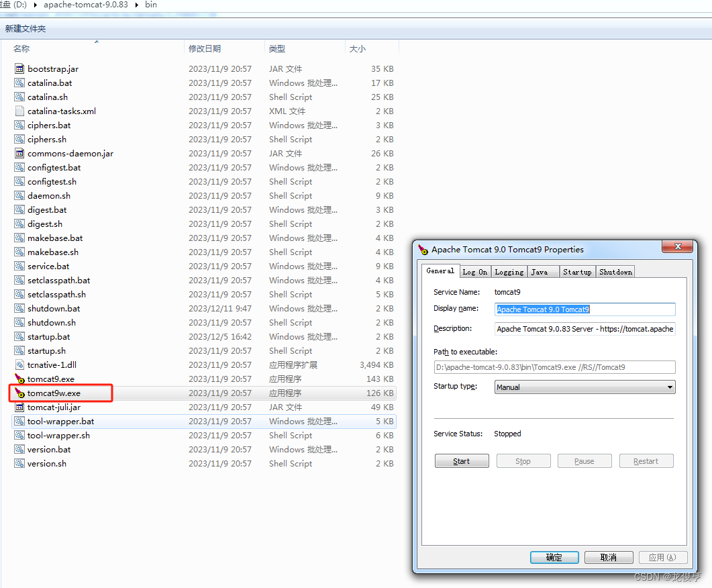Click the startup.sh file icon

(19, 350)
